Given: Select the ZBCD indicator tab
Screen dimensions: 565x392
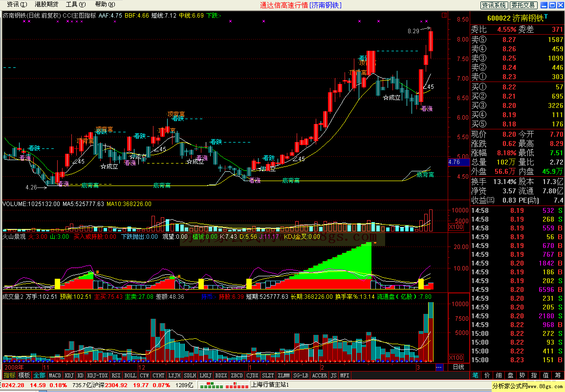Looking at the screenshot, I should pyautogui.click(x=237, y=375).
